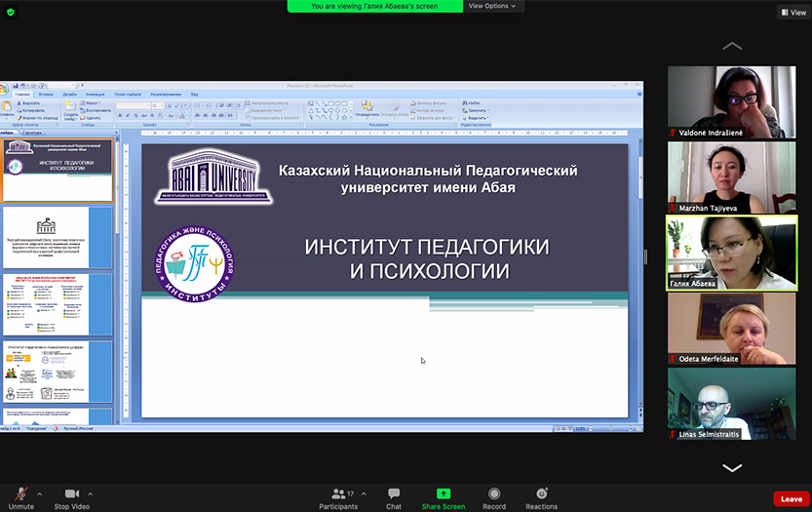812x512 pixels.
Task: Click the red Leave button
Action: pos(792,499)
